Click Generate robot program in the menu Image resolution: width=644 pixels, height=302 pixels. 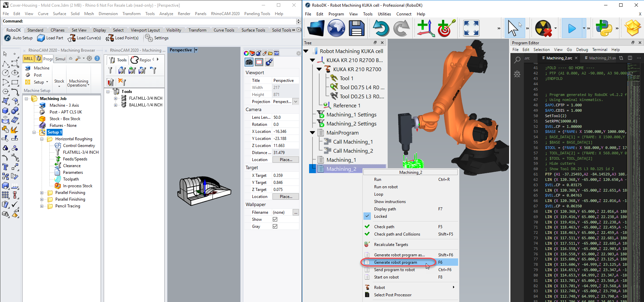pos(396,262)
